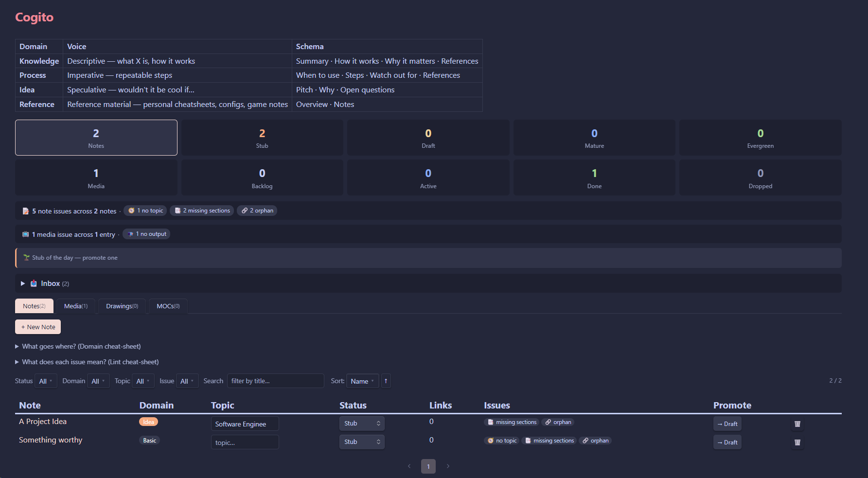The height and width of the screenshot is (478, 868).
Task: Change status dropdown for A Project Idea
Action: [x=362, y=424]
